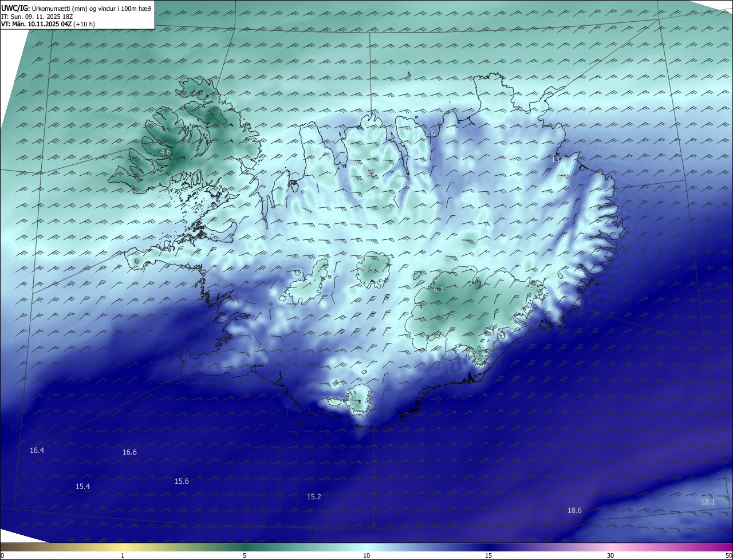This screenshot has height=560, width=733.
Task: Click the "UWC/IG:" bold source label
Action: coord(16,9)
